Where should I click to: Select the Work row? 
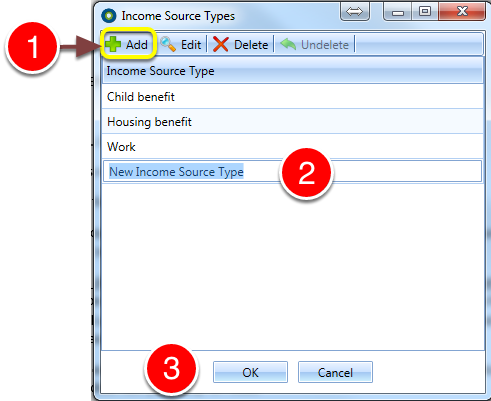pos(292,147)
